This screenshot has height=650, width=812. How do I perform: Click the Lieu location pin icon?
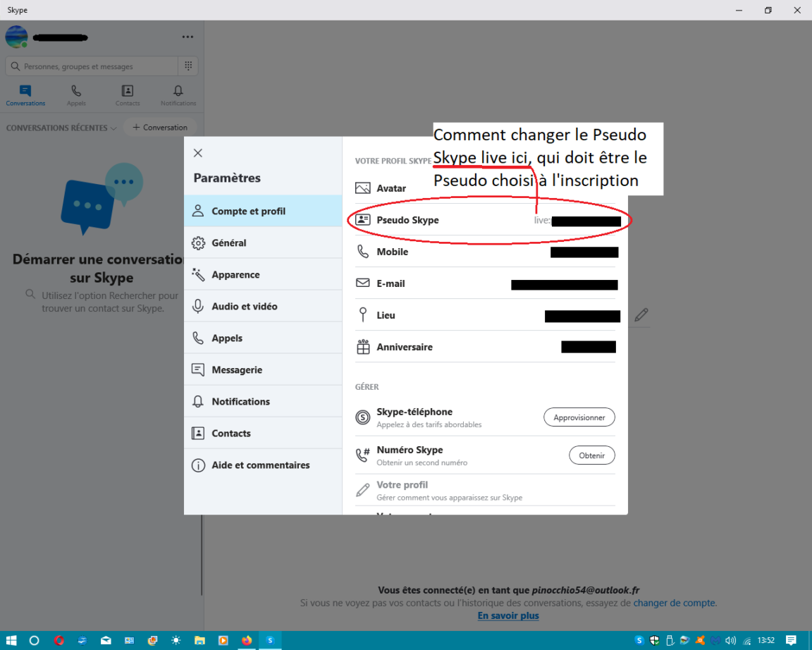pos(363,315)
